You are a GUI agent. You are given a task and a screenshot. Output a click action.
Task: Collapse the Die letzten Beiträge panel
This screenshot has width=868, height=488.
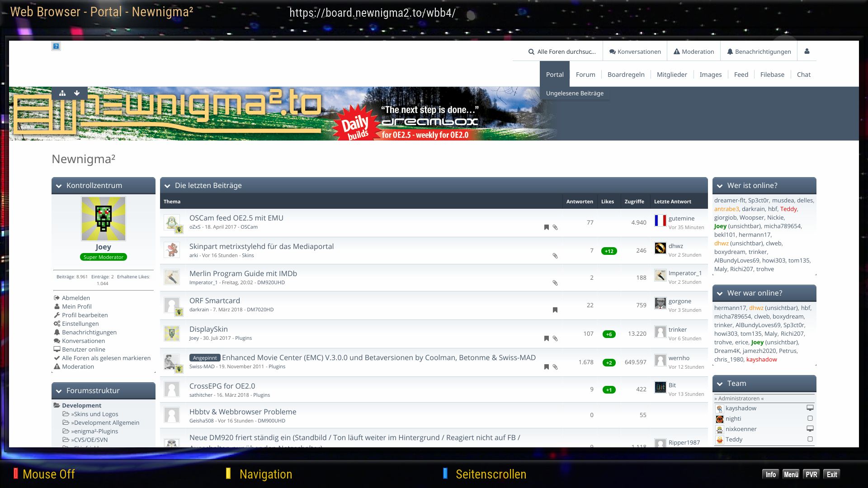167,186
